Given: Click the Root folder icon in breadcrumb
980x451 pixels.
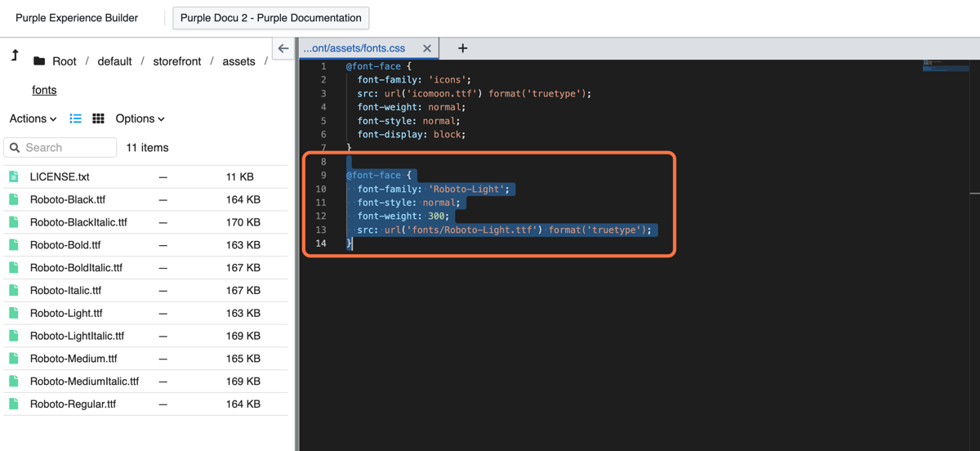Looking at the screenshot, I should 39,61.
